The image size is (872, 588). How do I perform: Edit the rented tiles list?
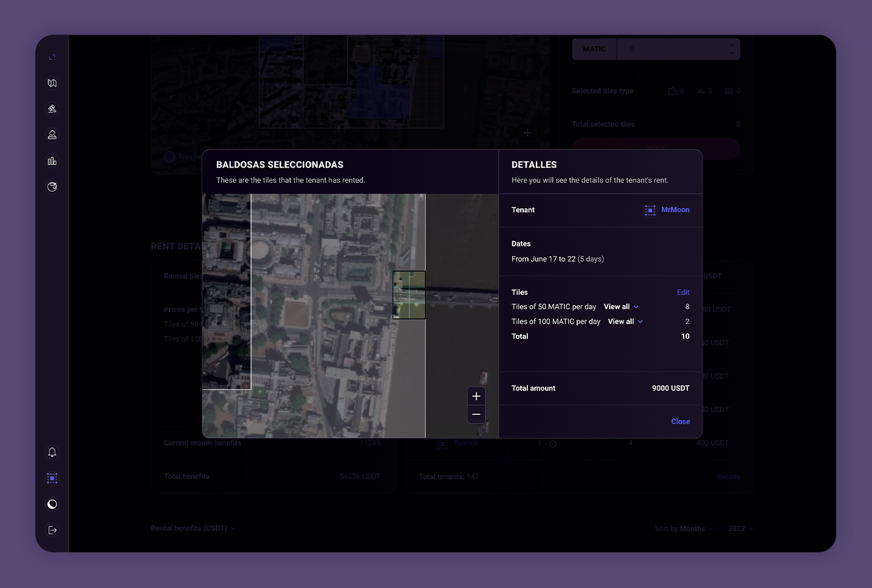(x=683, y=292)
